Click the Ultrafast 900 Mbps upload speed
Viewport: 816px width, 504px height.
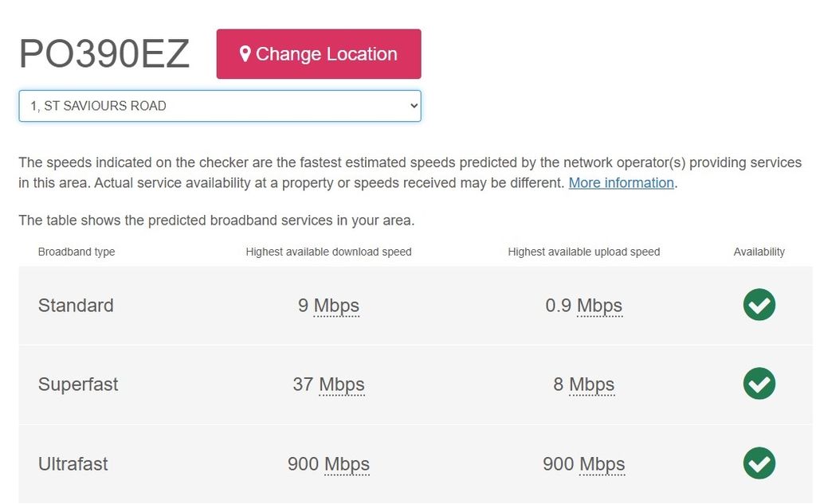coord(583,464)
